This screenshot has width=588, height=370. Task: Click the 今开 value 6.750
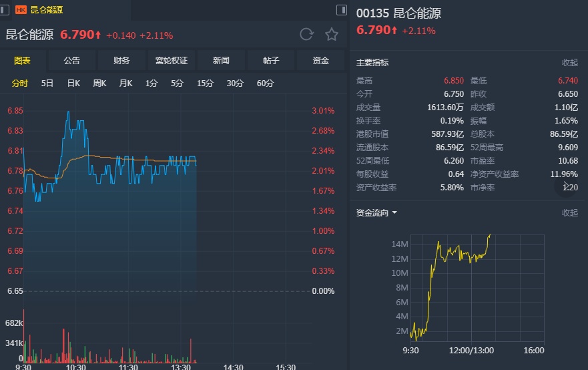coord(454,94)
